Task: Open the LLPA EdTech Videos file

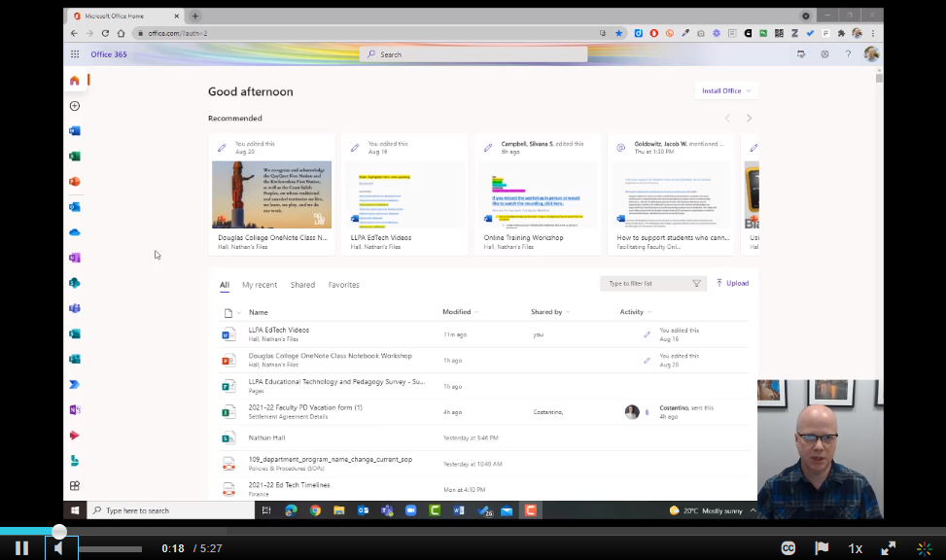Action: [279, 331]
